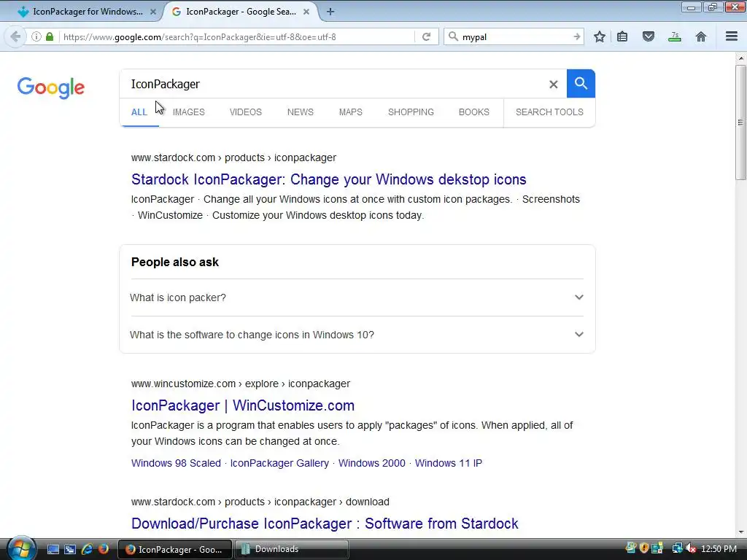The height and width of the screenshot is (560, 747).
Task: Switch to NEWS results
Action: pyautogui.click(x=300, y=112)
